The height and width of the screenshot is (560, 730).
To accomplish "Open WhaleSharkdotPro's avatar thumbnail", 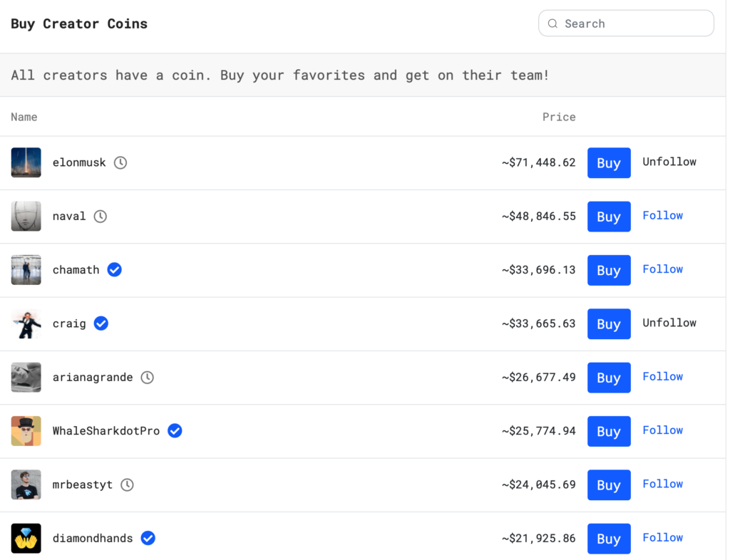I will tap(26, 431).
